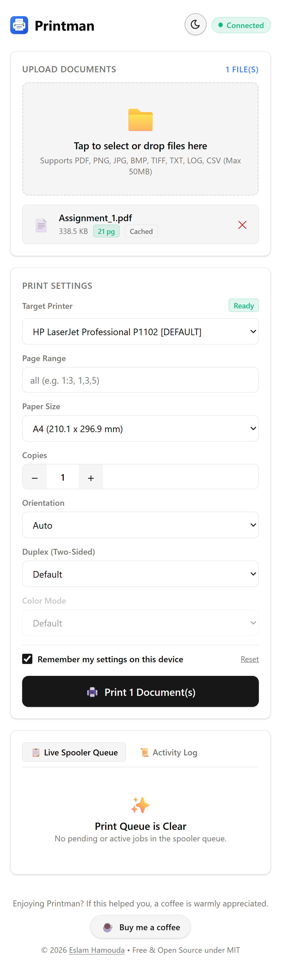281x980 pixels.
Task: Click the Print Queue is Clear heading
Action: [140, 826]
